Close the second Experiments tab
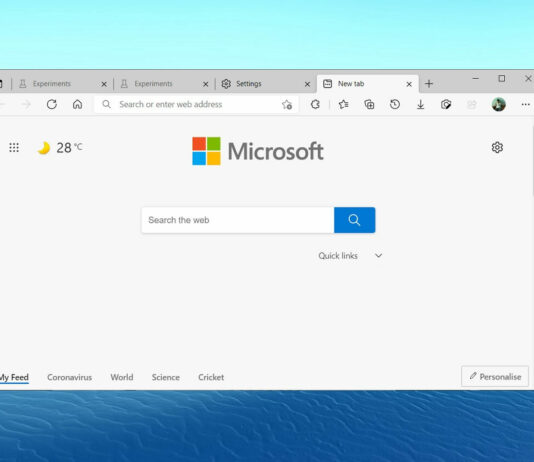 coord(205,84)
